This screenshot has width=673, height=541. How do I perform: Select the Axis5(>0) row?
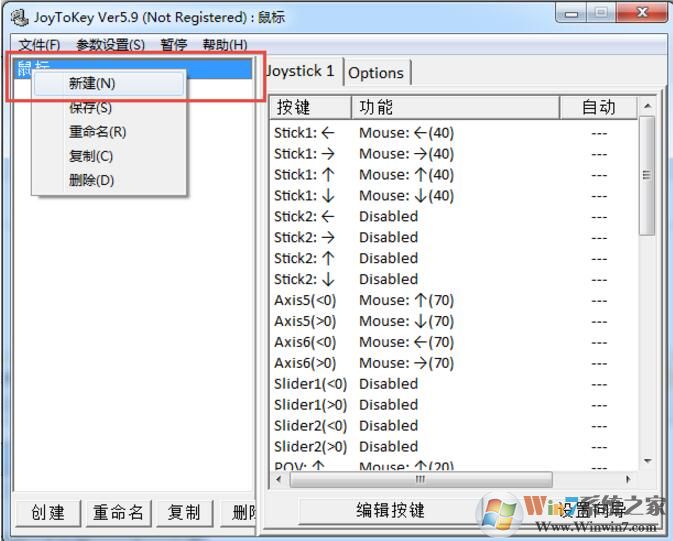[x=454, y=321]
